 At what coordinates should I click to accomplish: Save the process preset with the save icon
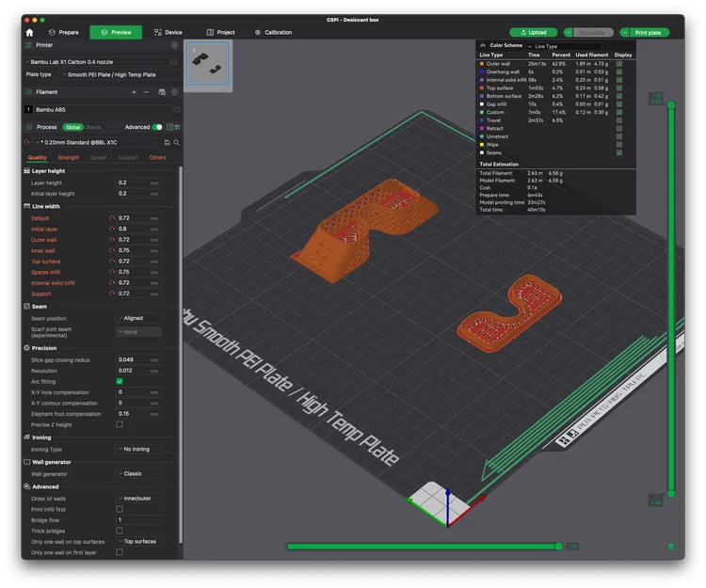pyautogui.click(x=167, y=143)
